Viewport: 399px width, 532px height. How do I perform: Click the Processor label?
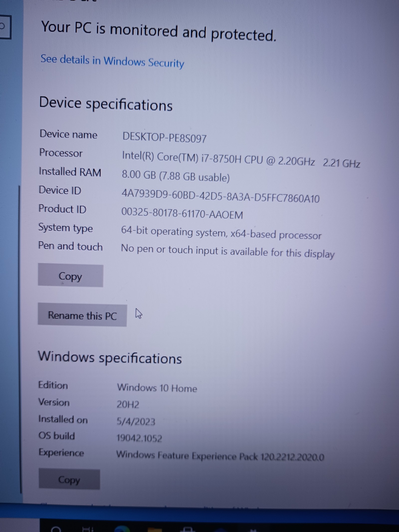point(61,153)
